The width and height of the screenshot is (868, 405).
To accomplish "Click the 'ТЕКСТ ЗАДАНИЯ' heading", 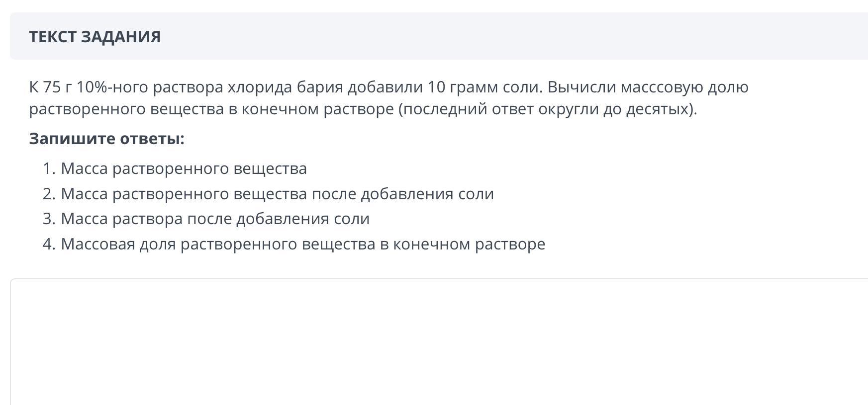I will (x=95, y=37).
